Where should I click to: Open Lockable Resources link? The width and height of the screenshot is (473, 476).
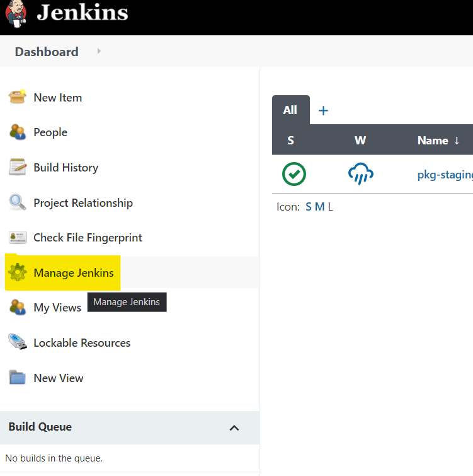click(x=82, y=343)
